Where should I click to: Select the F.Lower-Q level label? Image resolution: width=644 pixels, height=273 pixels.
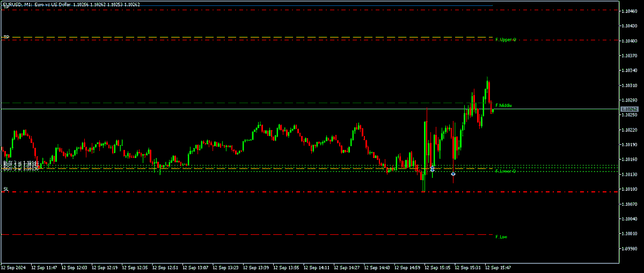(x=506, y=171)
